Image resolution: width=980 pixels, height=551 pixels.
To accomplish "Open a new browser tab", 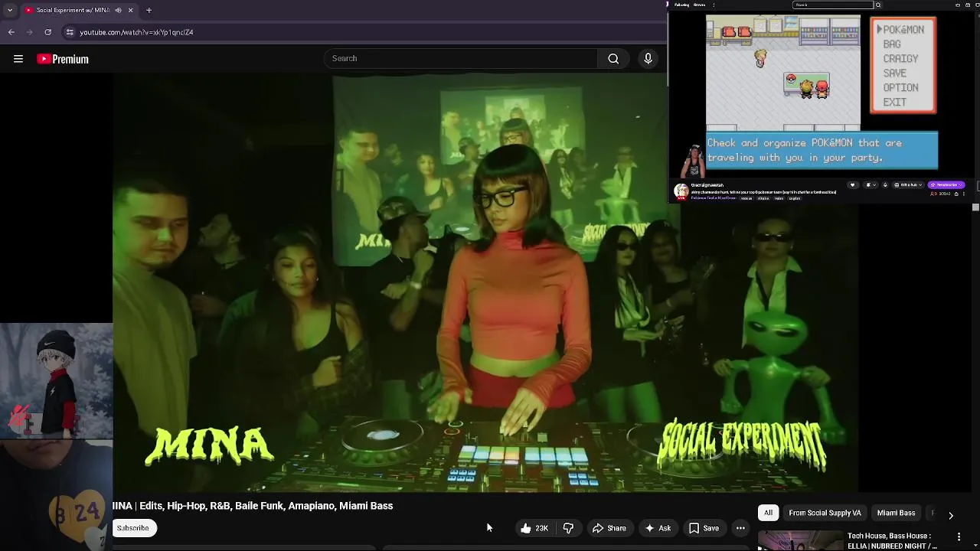I will (149, 10).
